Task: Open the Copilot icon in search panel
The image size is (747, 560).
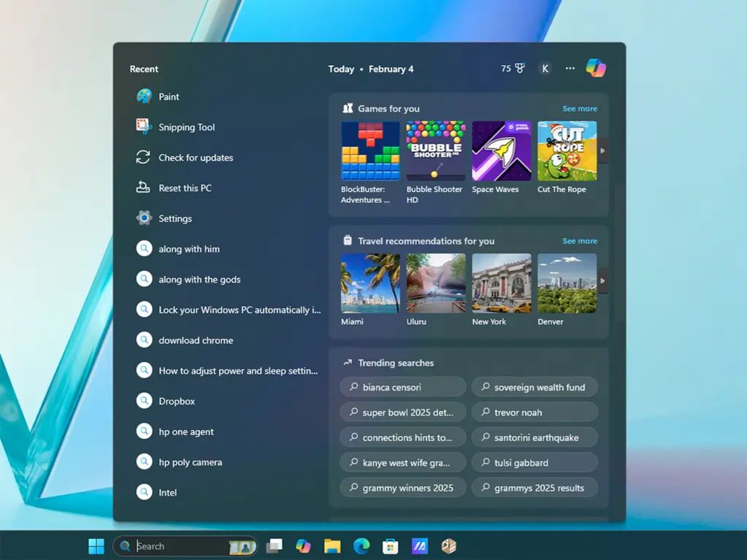Action: (596, 68)
